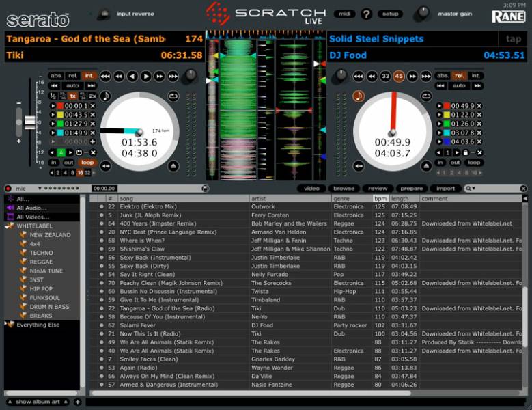The width and height of the screenshot is (532, 410).
Task: Add new cue point with plus button
Action: click(x=92, y=141)
